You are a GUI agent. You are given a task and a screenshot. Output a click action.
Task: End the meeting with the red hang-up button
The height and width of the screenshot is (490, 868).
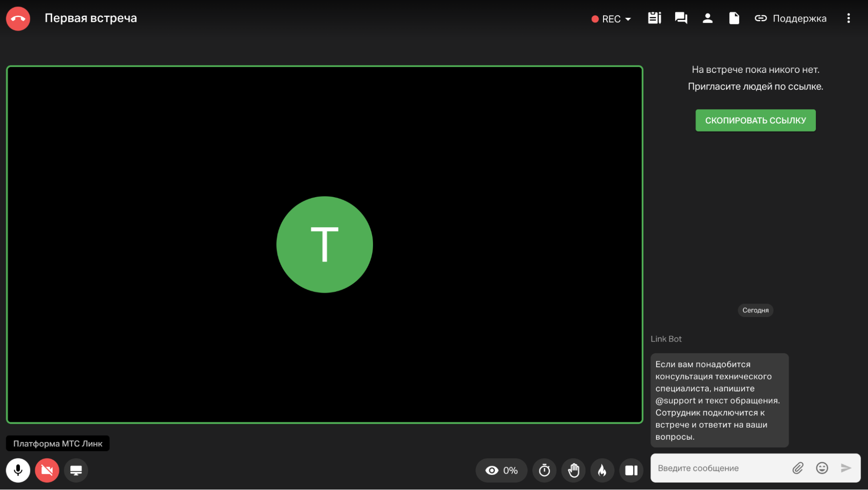tap(18, 18)
